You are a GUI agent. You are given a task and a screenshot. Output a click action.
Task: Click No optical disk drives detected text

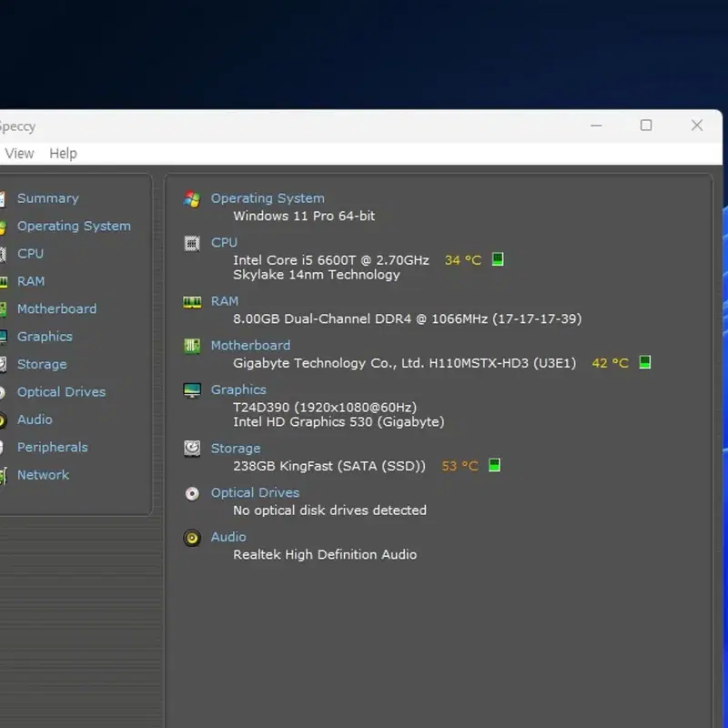tap(329, 511)
